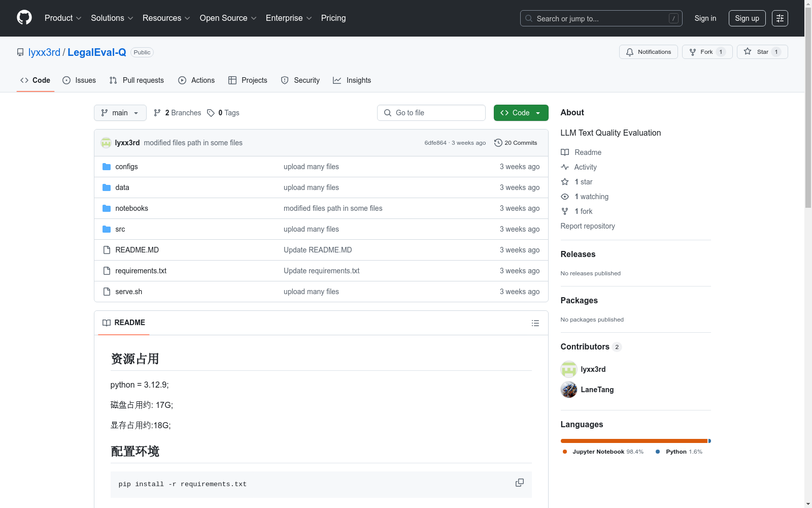Click the star icon beside 1 star
812x508 pixels.
tap(565, 182)
